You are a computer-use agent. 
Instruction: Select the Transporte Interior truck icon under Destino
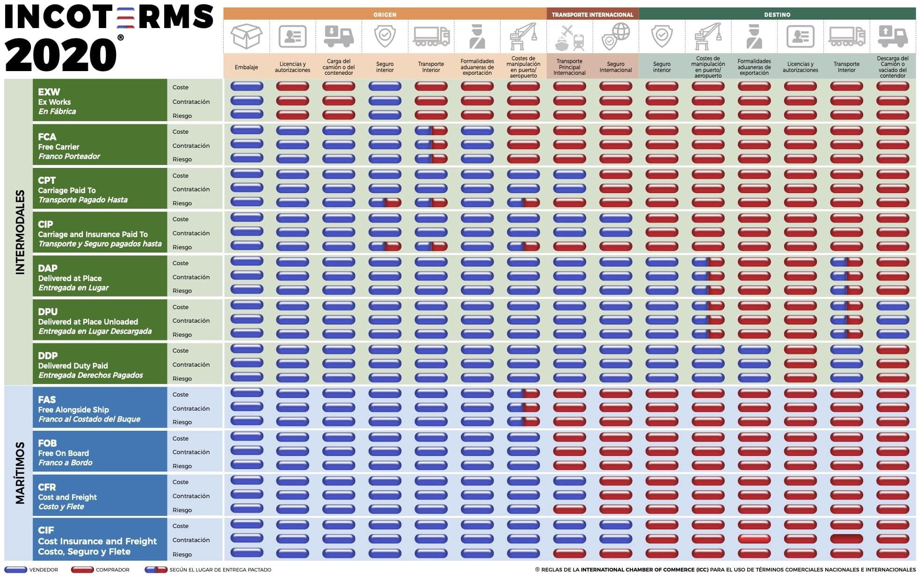[846, 36]
